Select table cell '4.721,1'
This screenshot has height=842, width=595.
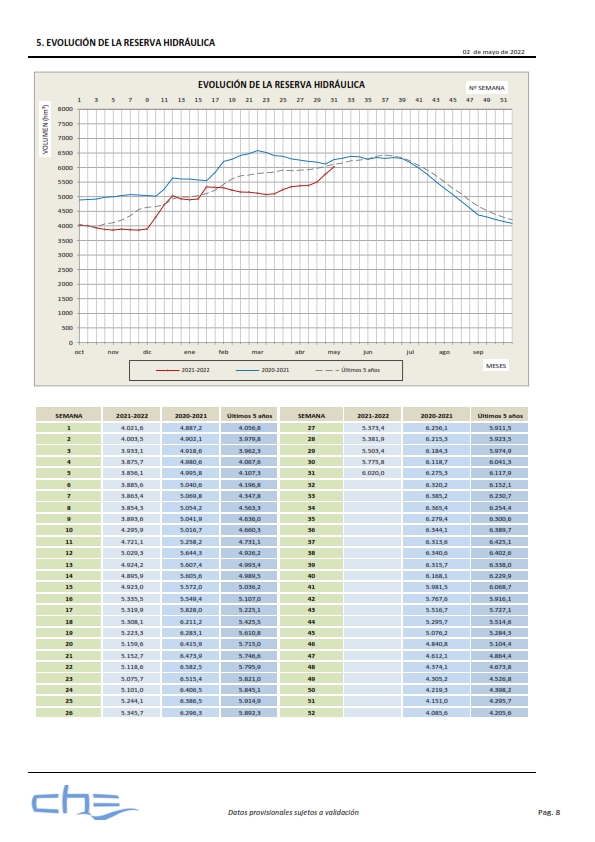[132, 542]
